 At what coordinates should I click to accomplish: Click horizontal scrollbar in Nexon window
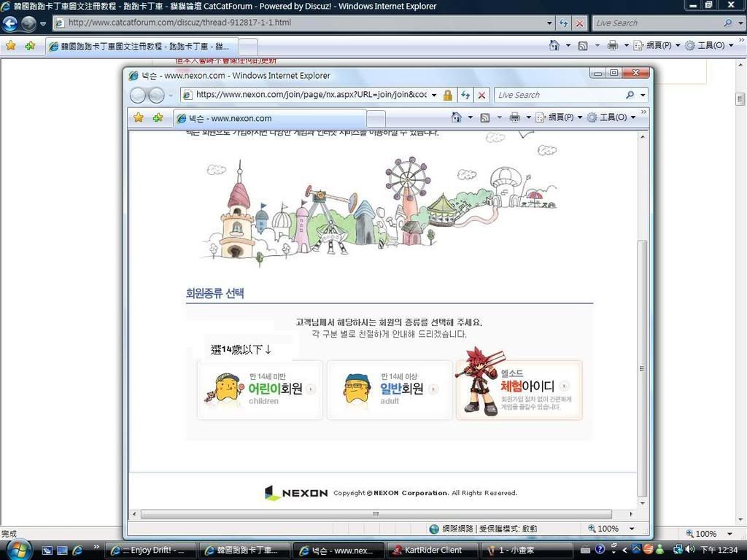[376, 514]
